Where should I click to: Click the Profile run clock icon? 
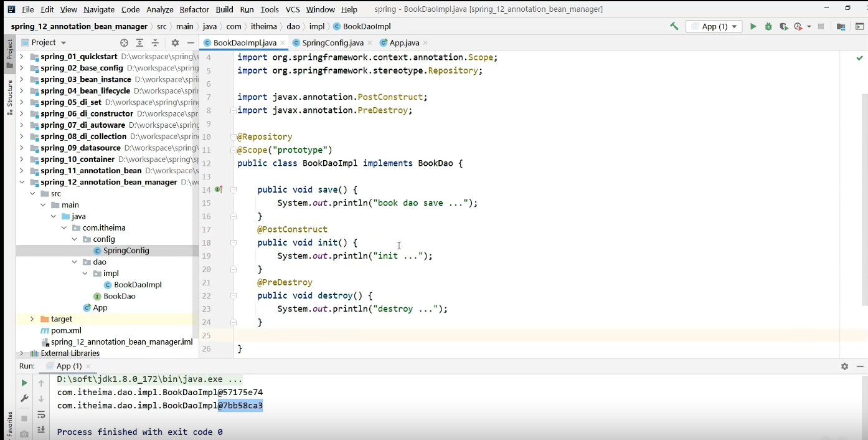(x=798, y=27)
